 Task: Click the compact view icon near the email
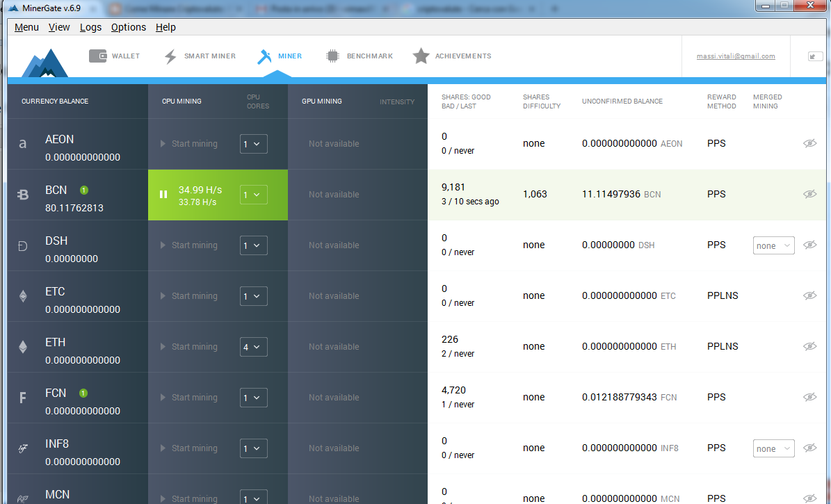pos(815,56)
